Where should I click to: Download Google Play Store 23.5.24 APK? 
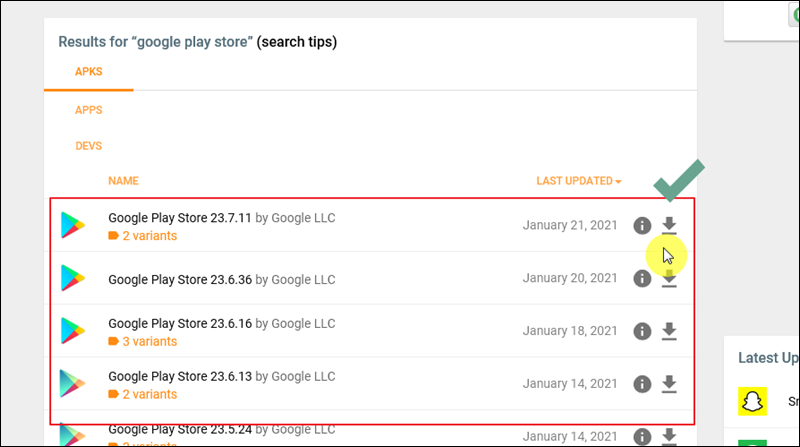pos(669,436)
